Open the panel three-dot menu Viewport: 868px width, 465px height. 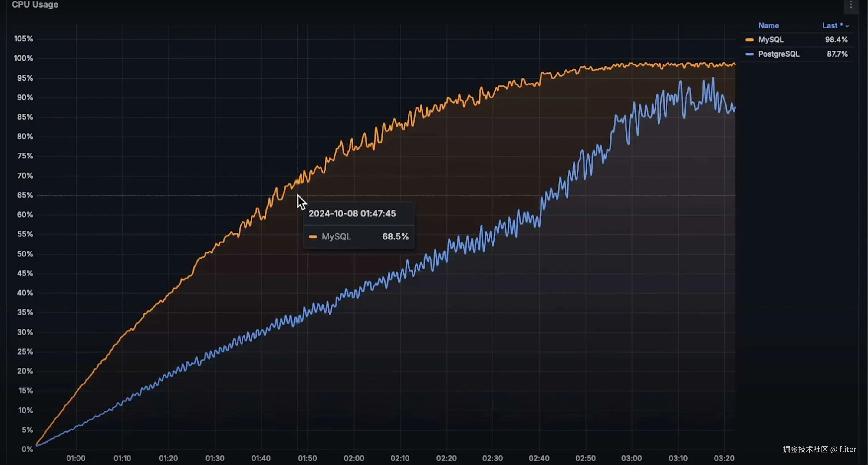[x=851, y=5]
